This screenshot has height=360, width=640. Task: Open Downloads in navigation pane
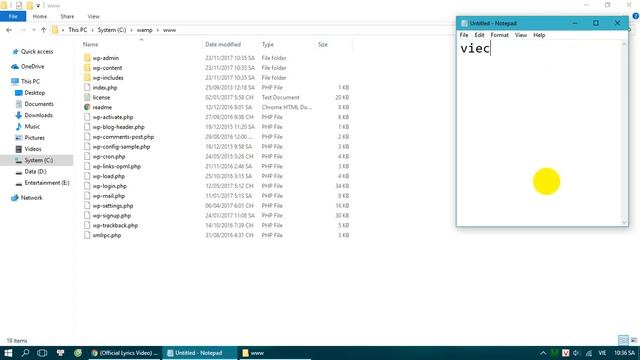pyautogui.click(x=38, y=115)
